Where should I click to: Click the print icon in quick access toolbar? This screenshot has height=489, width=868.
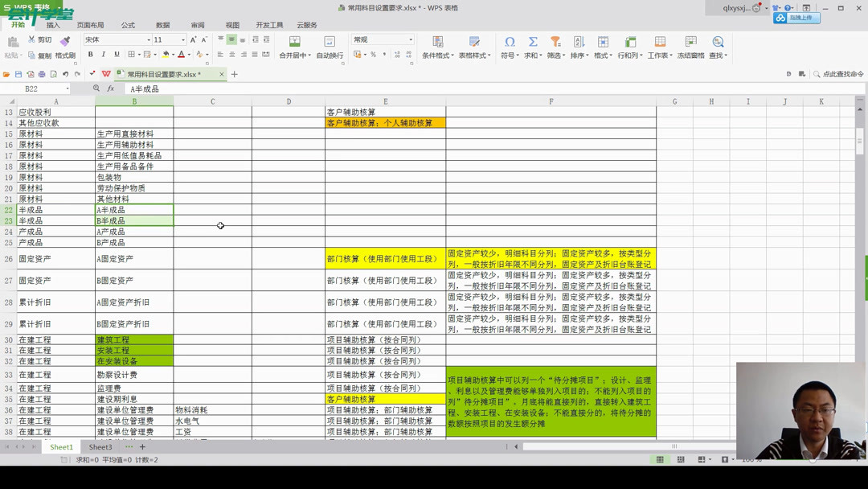coord(40,74)
